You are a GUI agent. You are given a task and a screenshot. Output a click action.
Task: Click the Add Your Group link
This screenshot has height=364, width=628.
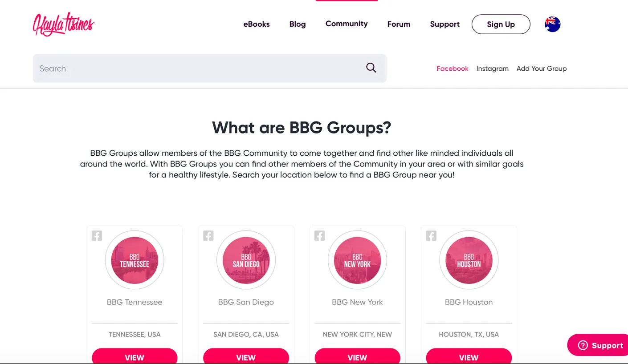(542, 69)
